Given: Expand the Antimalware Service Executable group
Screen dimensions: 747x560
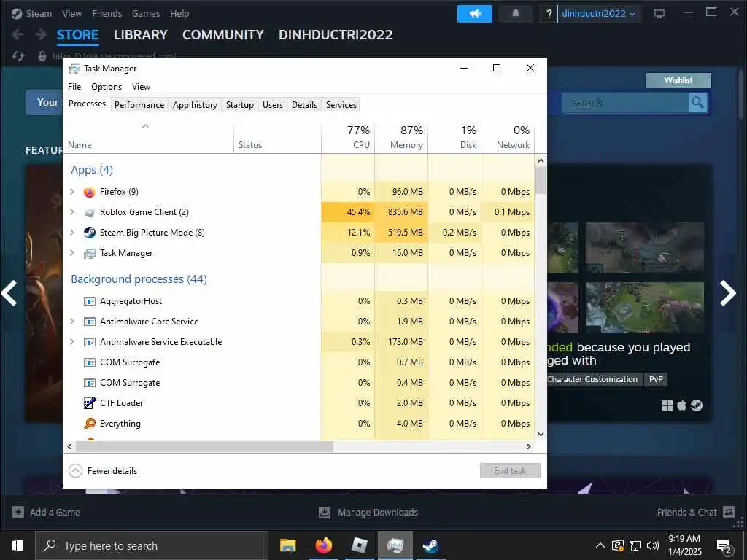Looking at the screenshot, I should [x=72, y=342].
